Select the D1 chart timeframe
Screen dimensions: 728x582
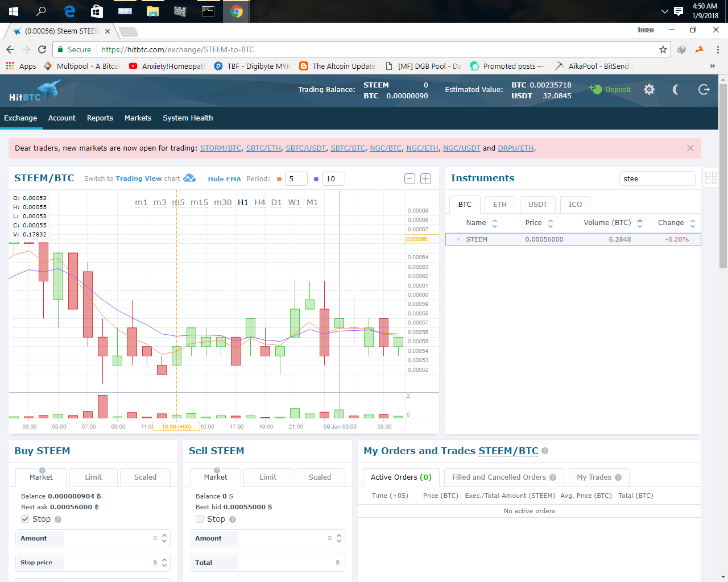click(276, 202)
